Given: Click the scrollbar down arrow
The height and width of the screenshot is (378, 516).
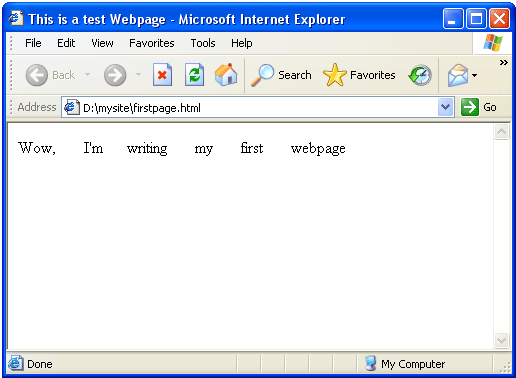Looking at the screenshot, I should pyautogui.click(x=501, y=340).
